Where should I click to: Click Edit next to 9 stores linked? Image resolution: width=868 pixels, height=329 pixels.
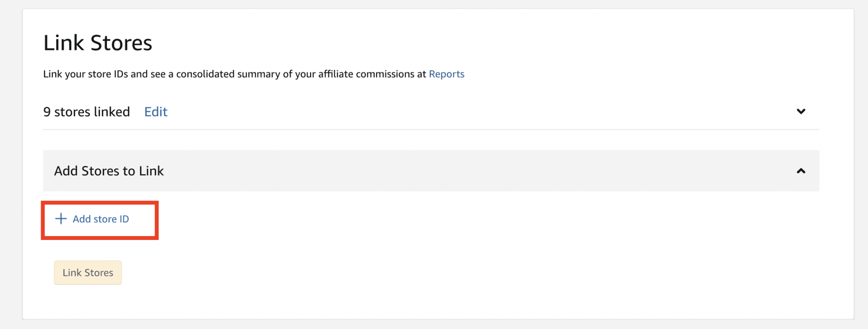[x=156, y=112]
